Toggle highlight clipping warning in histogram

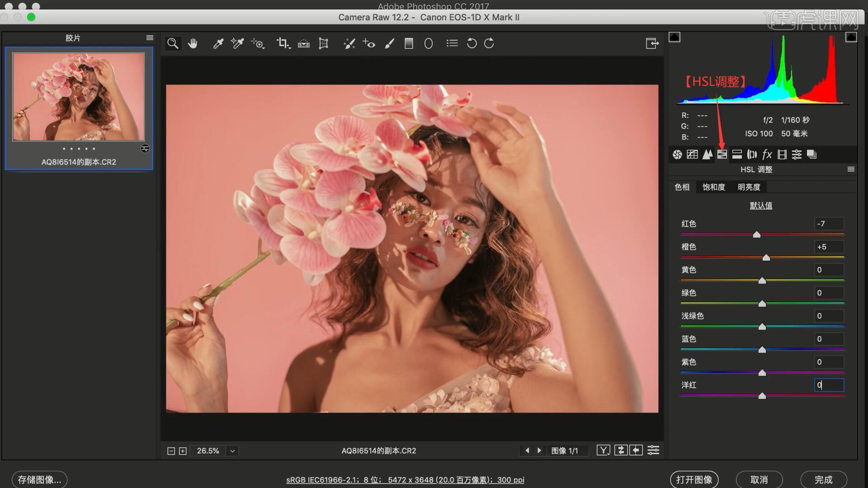tap(851, 37)
